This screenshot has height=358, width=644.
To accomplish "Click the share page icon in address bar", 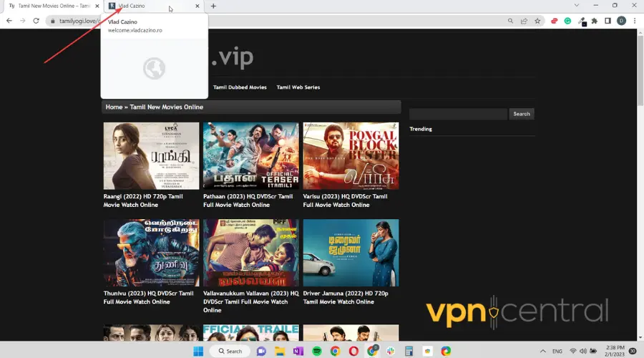I will tap(525, 21).
